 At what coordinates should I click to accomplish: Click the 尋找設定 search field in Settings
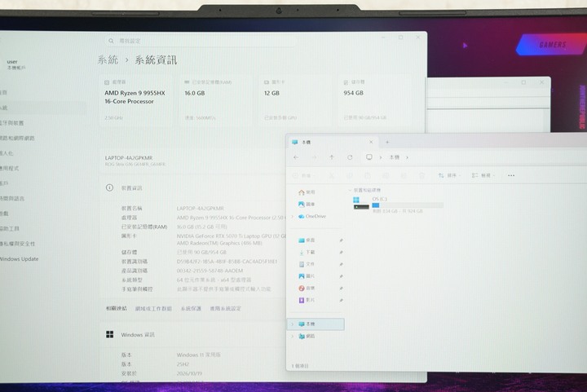[x=201, y=41]
